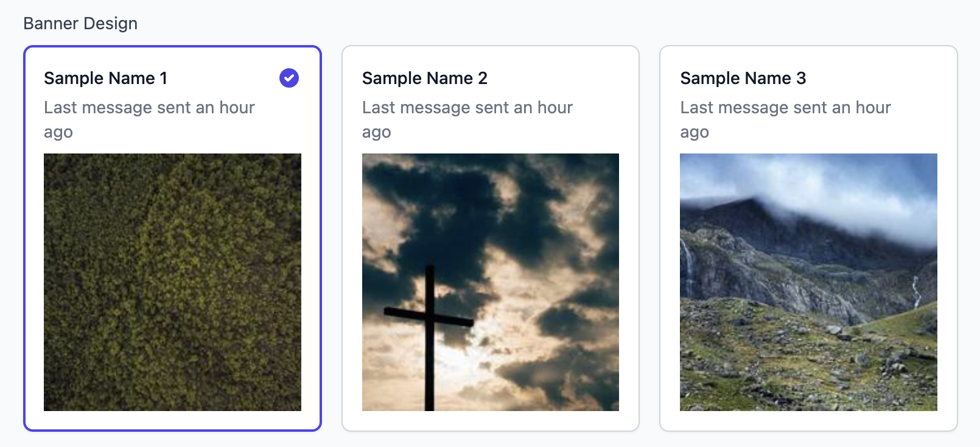Screen dimensions: 980x447
Task: Select the checkmark icon on Sample Name 1
Action: [x=289, y=78]
